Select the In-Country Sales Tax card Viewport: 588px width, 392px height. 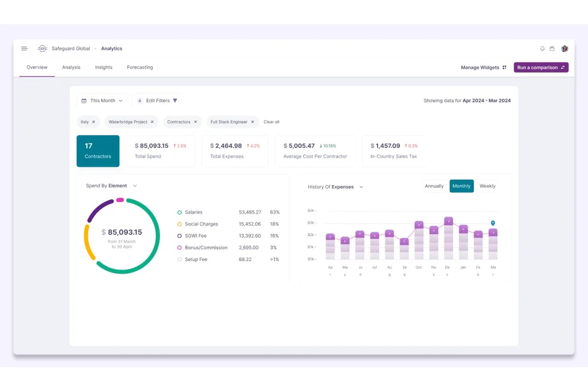[x=394, y=151]
